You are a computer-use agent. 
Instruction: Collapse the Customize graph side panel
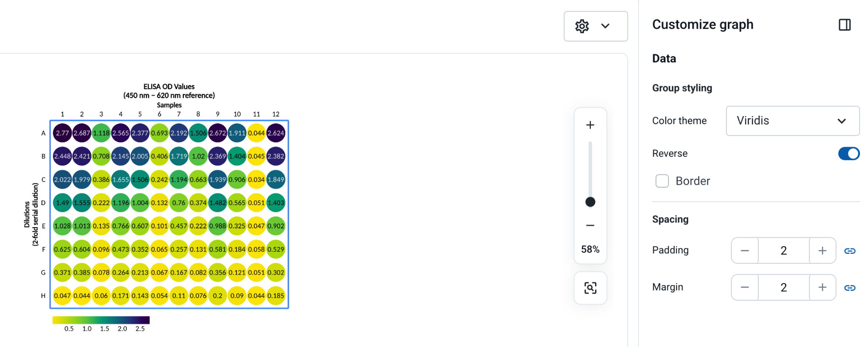(x=844, y=25)
